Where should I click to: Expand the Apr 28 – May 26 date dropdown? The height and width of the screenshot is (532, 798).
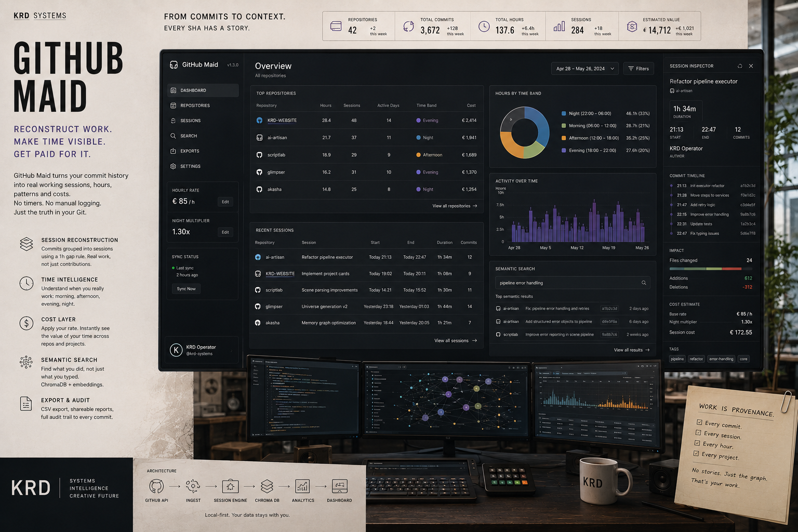tap(585, 69)
